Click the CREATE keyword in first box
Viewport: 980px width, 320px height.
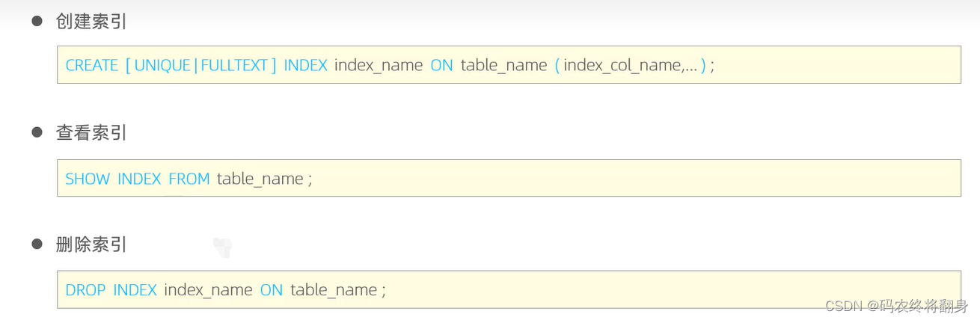pyautogui.click(x=92, y=65)
